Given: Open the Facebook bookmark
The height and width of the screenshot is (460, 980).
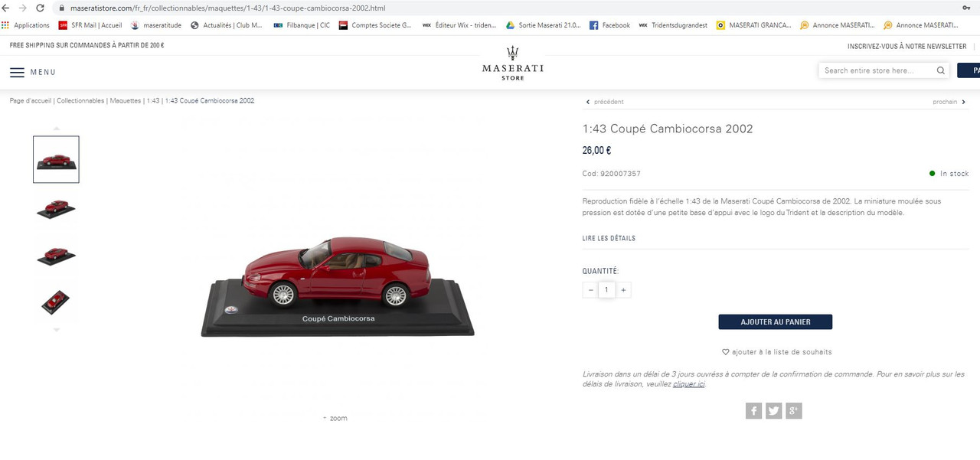Looking at the screenshot, I should (x=609, y=25).
